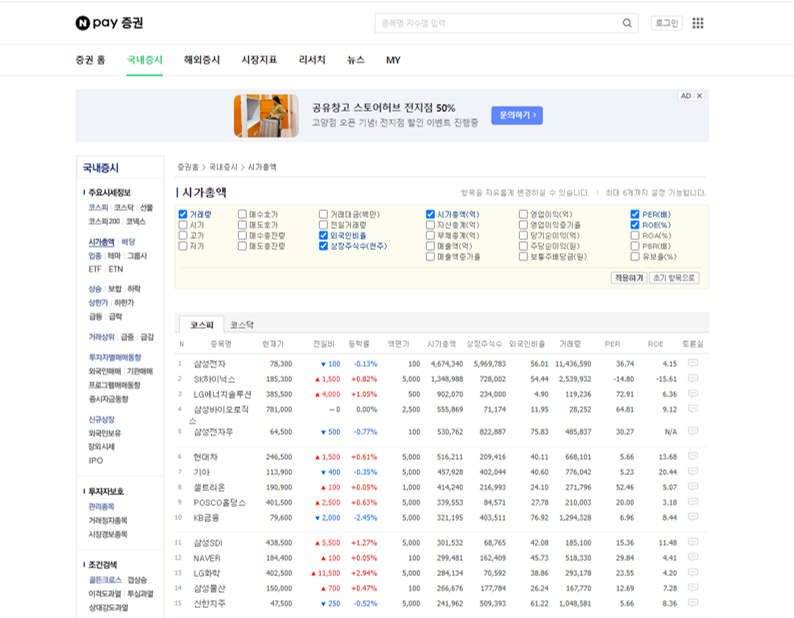Tick the 유보율(%) checkbox
Viewport: 794px width, 618px height.
click(634, 257)
